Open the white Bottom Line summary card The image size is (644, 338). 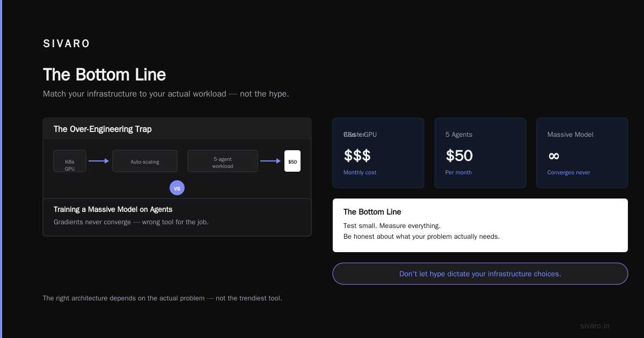coord(480,225)
